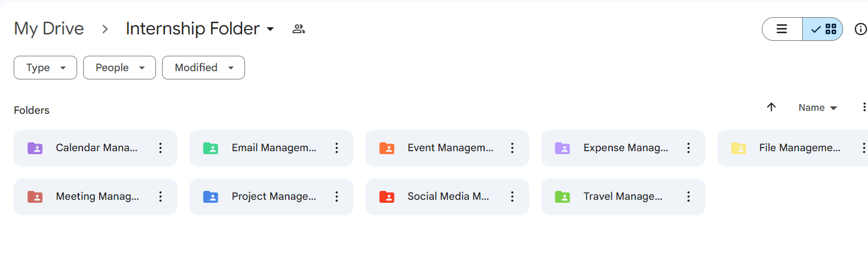The width and height of the screenshot is (868, 268).
Task: Open more options for Social Media folder
Action: coord(513,197)
